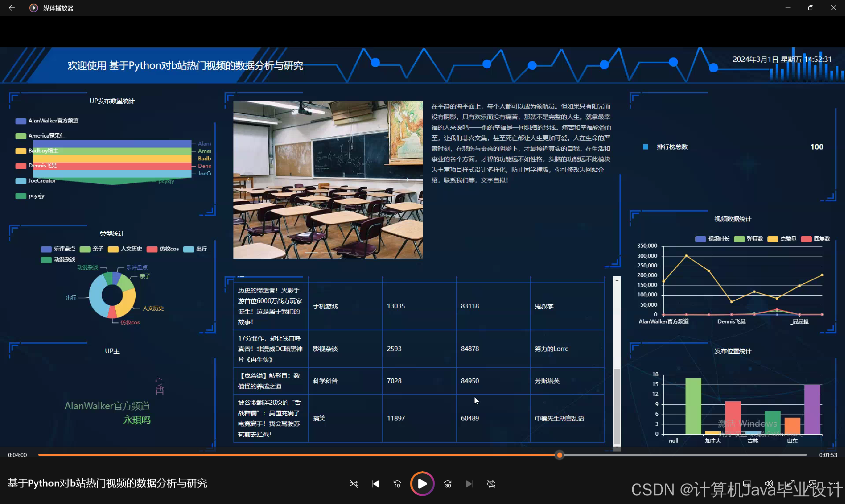Click the remaining time 0:01:53
Screen dimensions: 845x504
point(828,455)
